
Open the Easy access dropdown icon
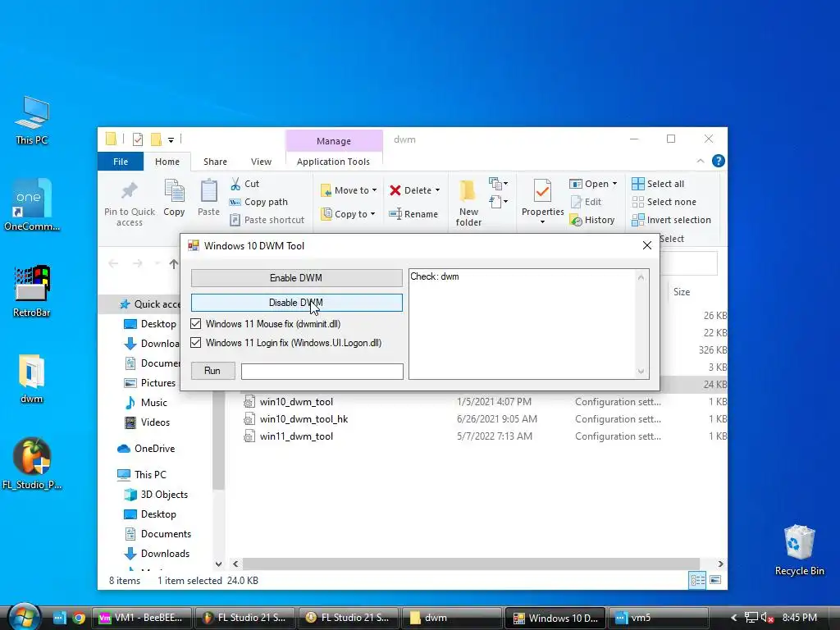click(498, 202)
